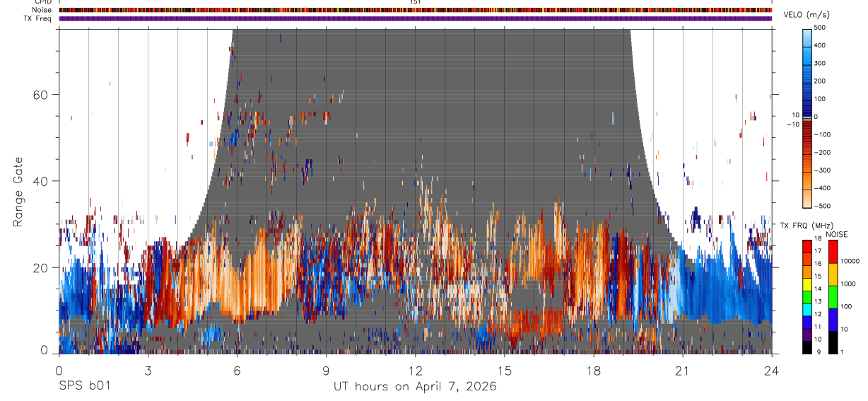Viewport: 868px width, 401px height.
Task: Click the CPID value '151'
Action: pos(415,2)
